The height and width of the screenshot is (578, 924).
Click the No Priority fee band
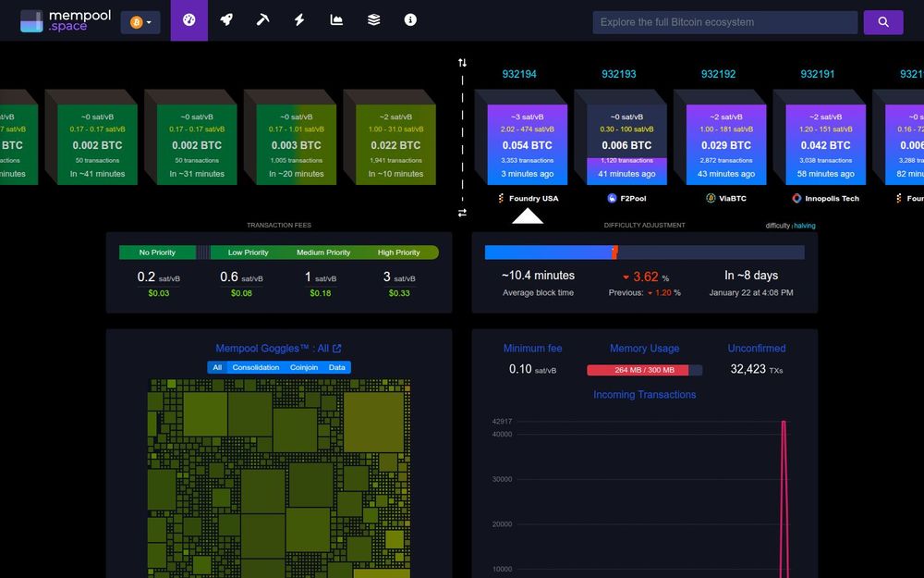(157, 252)
